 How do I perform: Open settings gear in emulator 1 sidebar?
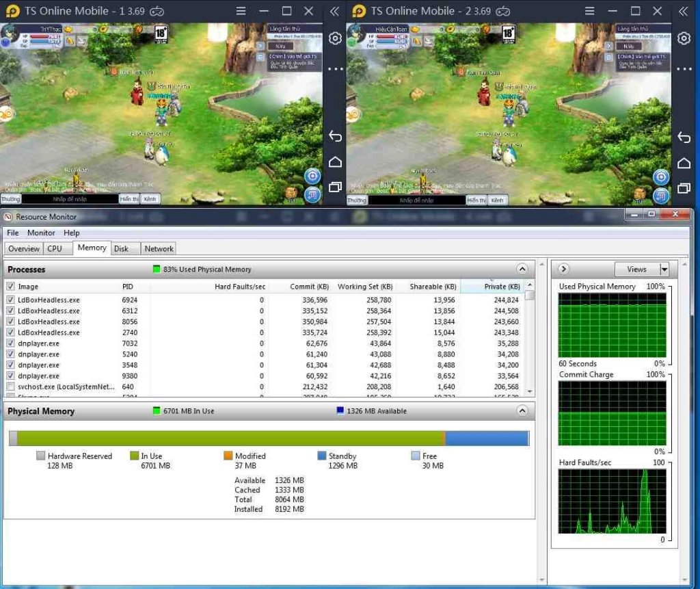pos(335,38)
